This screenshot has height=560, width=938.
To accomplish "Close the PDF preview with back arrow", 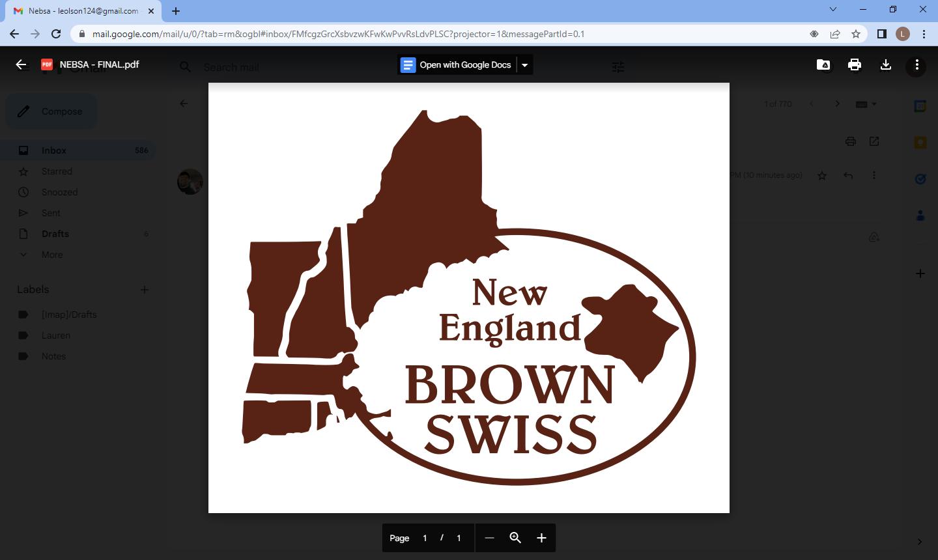I will pos(21,64).
